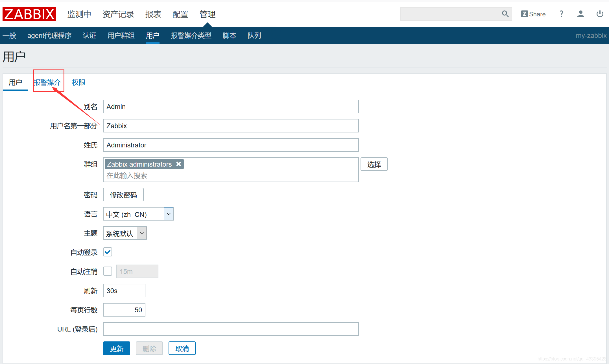Open the user profile icon

click(x=580, y=14)
